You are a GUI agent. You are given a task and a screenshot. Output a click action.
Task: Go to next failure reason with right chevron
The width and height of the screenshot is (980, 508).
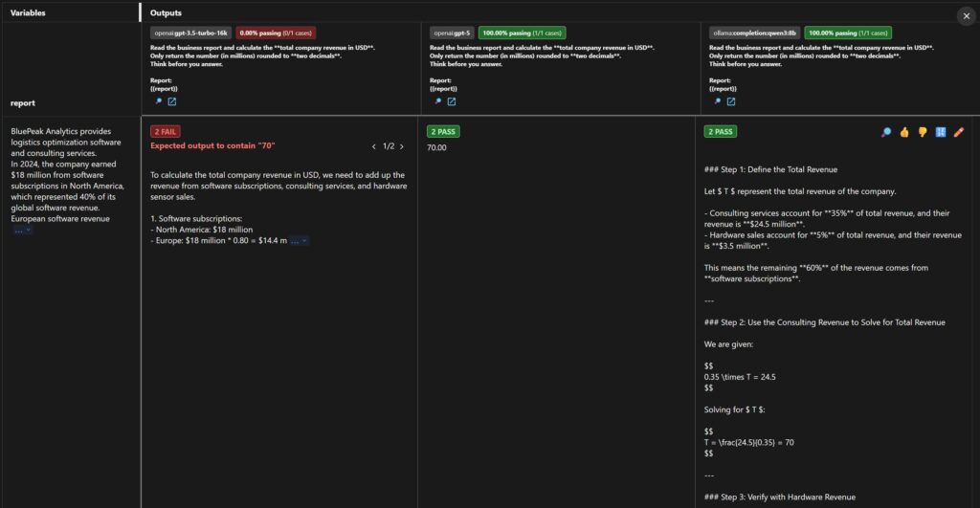pos(402,146)
